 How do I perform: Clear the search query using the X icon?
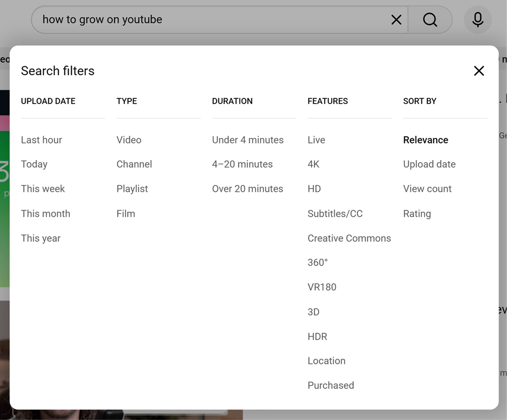[396, 20]
